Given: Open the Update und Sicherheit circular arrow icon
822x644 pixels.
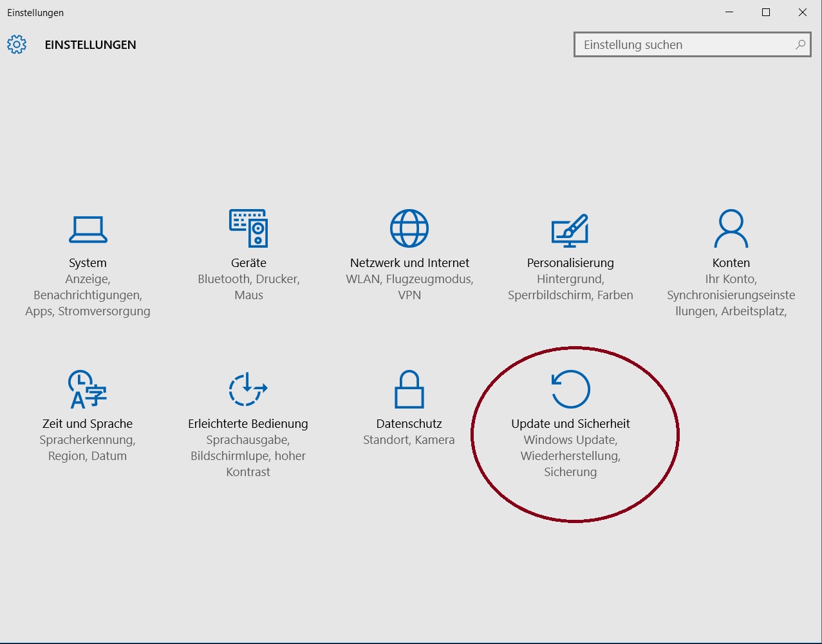Looking at the screenshot, I should click(570, 389).
